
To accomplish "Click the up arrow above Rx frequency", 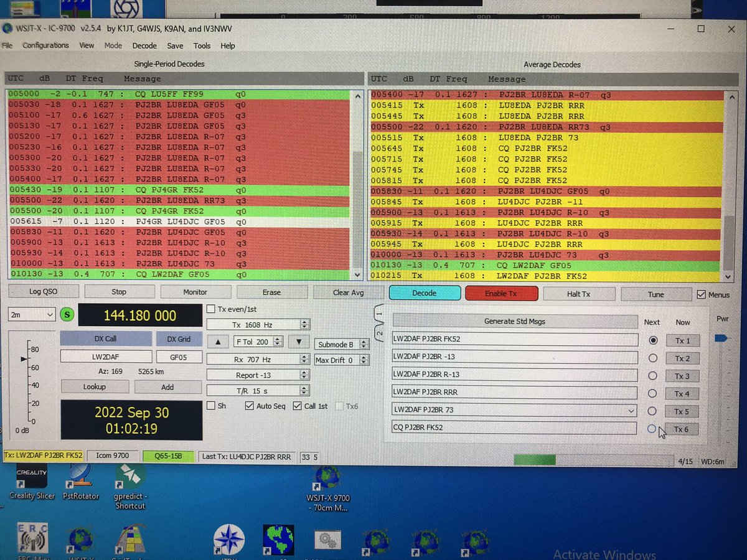I will (x=218, y=342).
